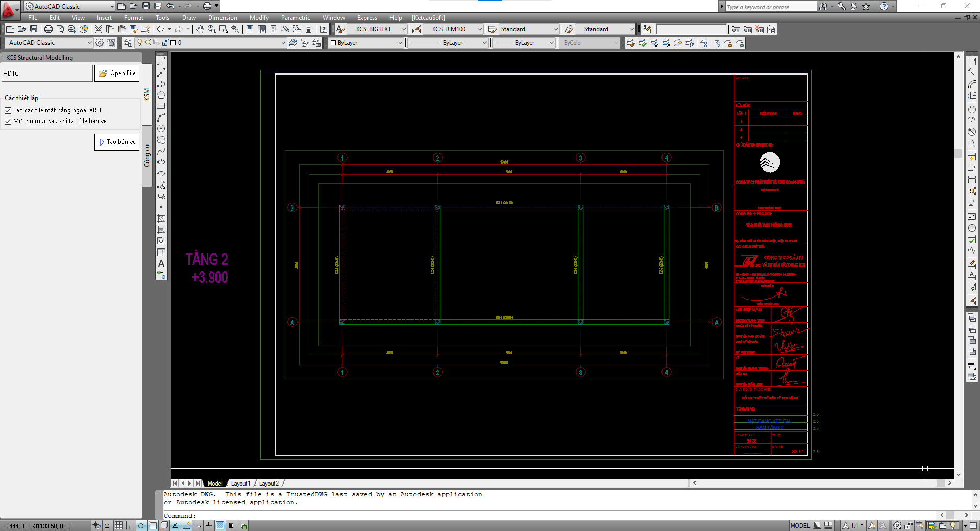Click the 'Công cụ' vertical tab
The height and width of the screenshot is (531, 980).
point(147,156)
